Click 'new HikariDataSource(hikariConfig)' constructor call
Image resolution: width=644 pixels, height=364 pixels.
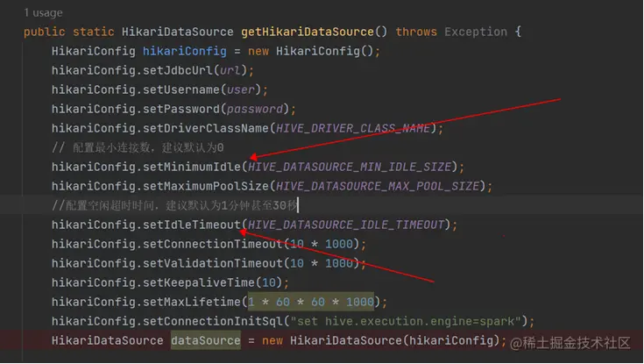[381, 340]
